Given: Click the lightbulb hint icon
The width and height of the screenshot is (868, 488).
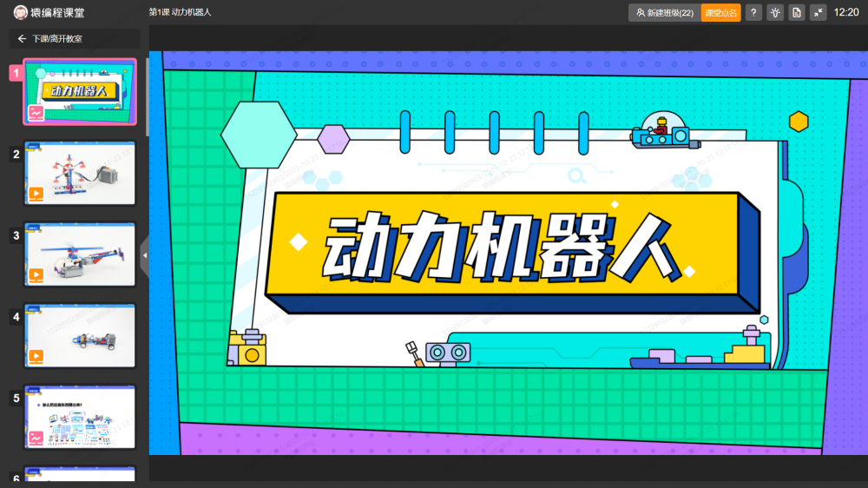Looking at the screenshot, I should [775, 13].
